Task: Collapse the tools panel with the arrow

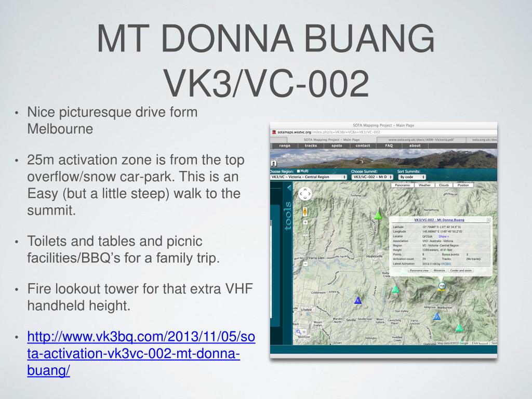Action: (x=289, y=187)
